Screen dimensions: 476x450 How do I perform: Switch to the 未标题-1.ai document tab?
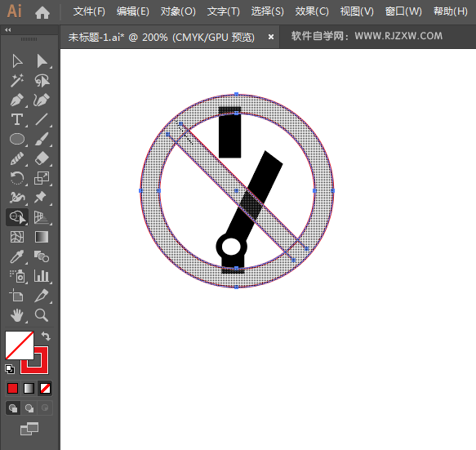[161, 38]
